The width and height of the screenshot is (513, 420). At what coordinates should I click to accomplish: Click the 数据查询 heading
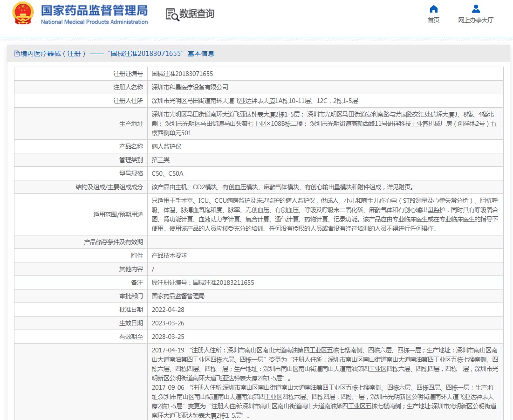(x=197, y=14)
